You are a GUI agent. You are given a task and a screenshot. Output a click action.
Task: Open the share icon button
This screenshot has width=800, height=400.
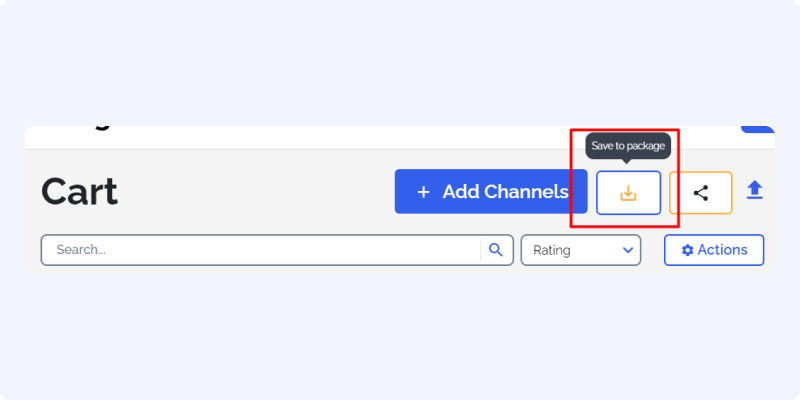click(701, 193)
